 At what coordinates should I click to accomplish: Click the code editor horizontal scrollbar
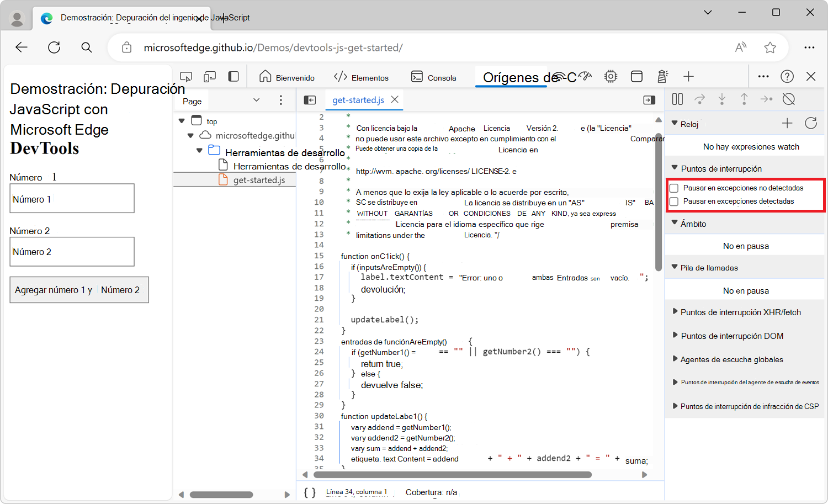[453, 475]
